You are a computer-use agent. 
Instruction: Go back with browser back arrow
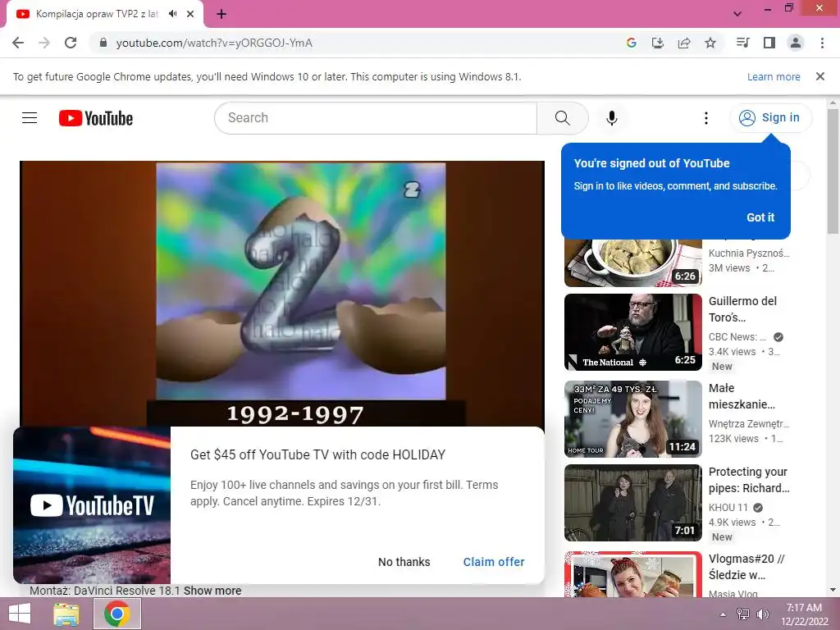[x=18, y=43]
